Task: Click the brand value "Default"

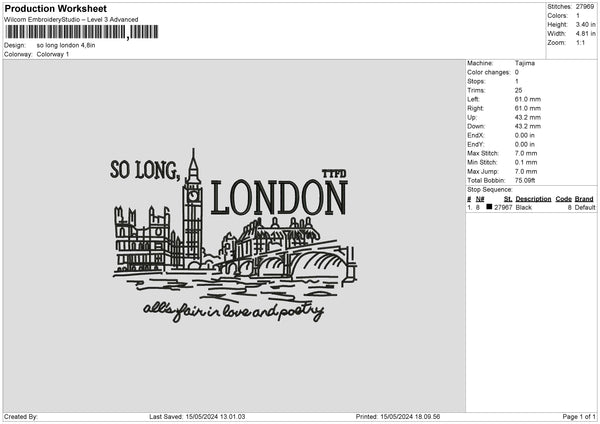Action: [585, 207]
